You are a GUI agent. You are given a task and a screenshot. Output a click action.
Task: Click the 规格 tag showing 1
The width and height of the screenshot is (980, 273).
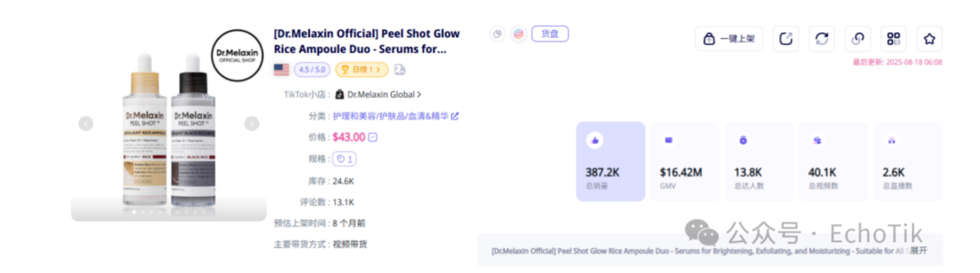[344, 159]
